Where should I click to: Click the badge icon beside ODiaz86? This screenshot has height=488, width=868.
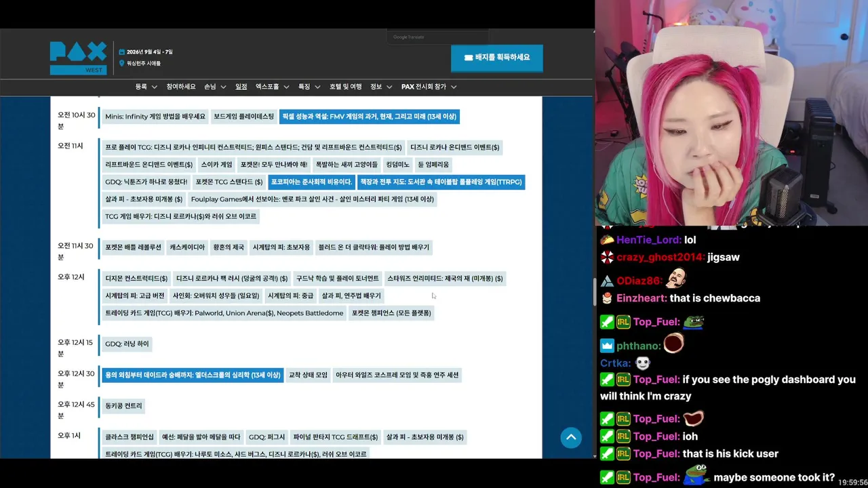[x=607, y=281]
